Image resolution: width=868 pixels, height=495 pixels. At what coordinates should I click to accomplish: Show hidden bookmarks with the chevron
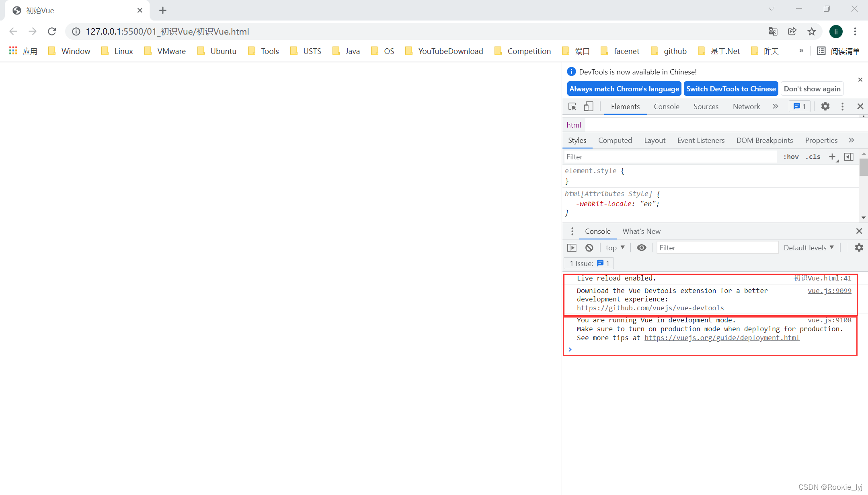(x=801, y=51)
